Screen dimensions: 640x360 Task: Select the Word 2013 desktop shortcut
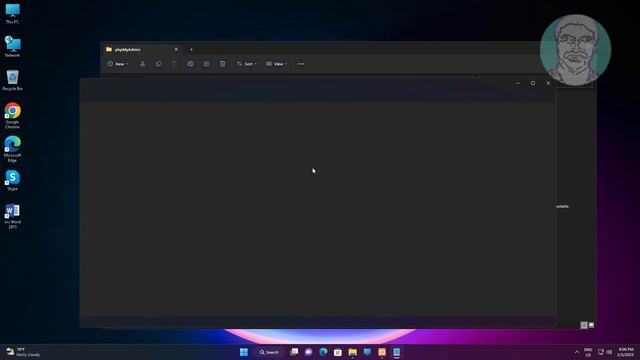12,216
